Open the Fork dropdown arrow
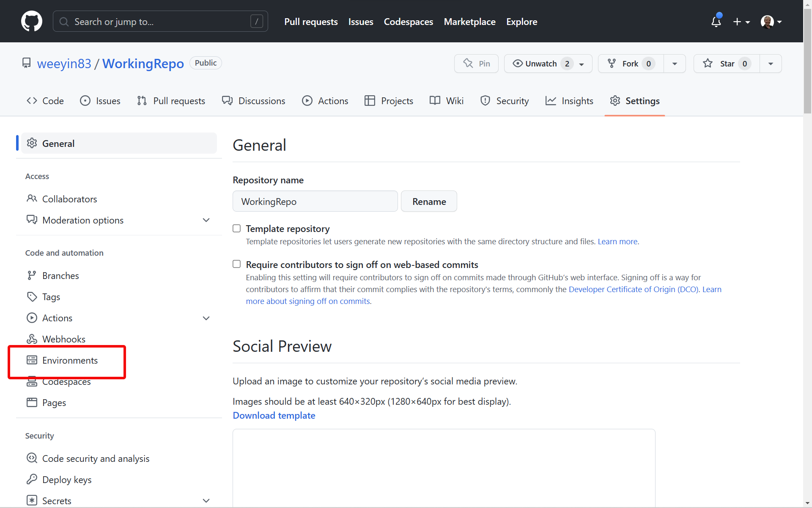The height and width of the screenshot is (508, 812). pyautogui.click(x=675, y=63)
